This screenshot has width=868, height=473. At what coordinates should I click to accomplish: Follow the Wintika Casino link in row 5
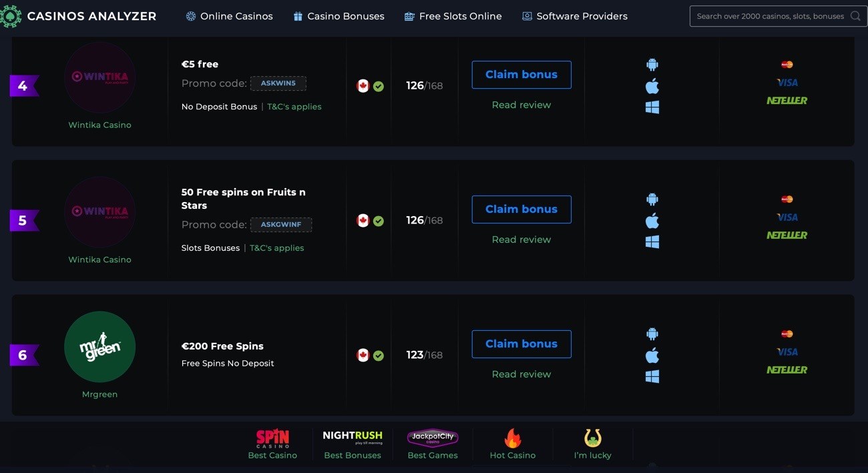[100, 260]
